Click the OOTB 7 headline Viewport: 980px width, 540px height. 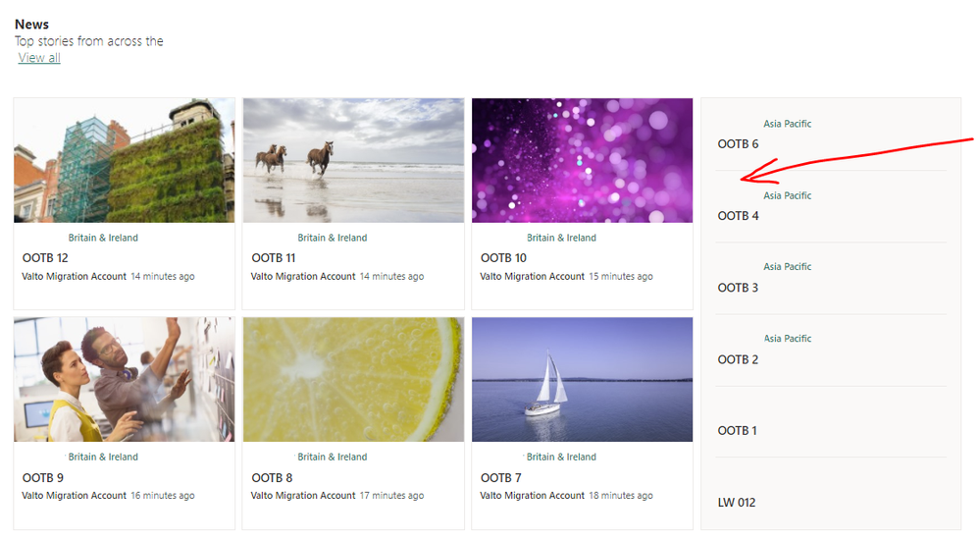click(x=500, y=477)
